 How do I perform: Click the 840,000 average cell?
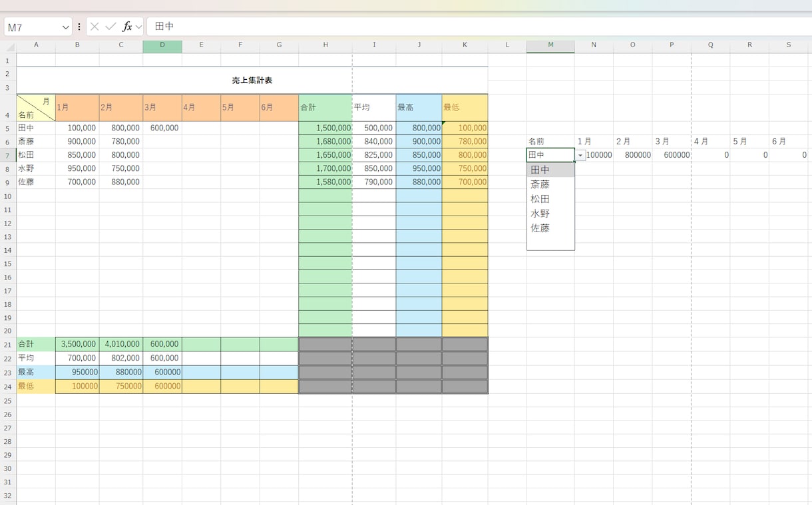pos(374,142)
